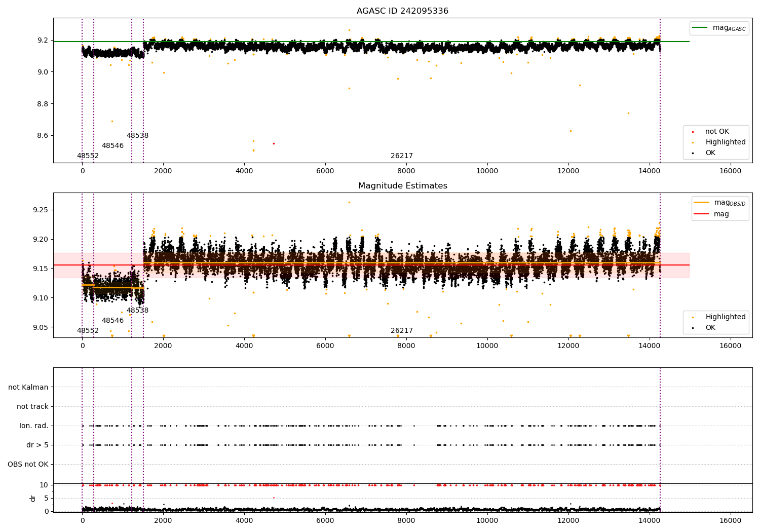760x532 pixels.
Task: Click obsid label 48546 in Magnitude Estimates plot
Action: point(112,321)
